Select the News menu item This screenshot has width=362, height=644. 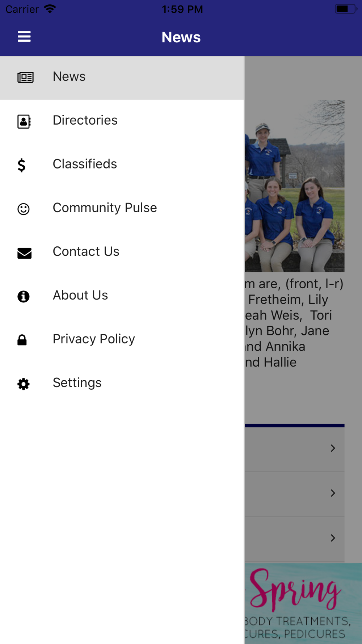tap(122, 78)
